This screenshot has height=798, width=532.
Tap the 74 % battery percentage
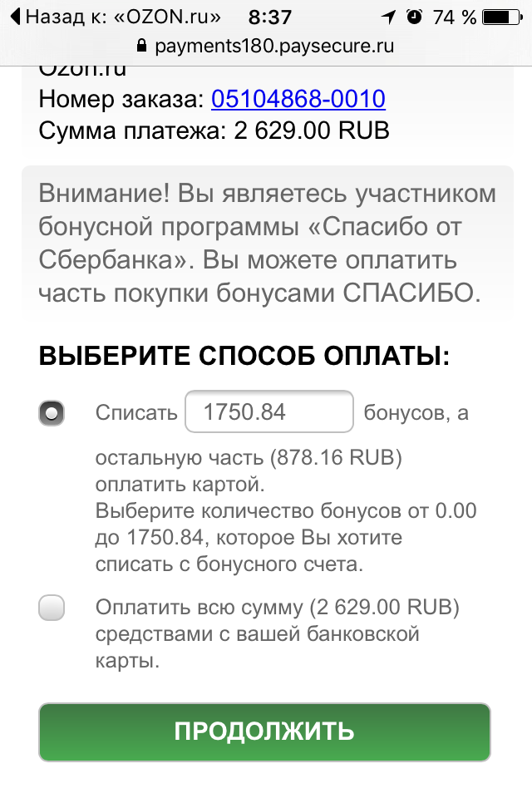click(455, 17)
